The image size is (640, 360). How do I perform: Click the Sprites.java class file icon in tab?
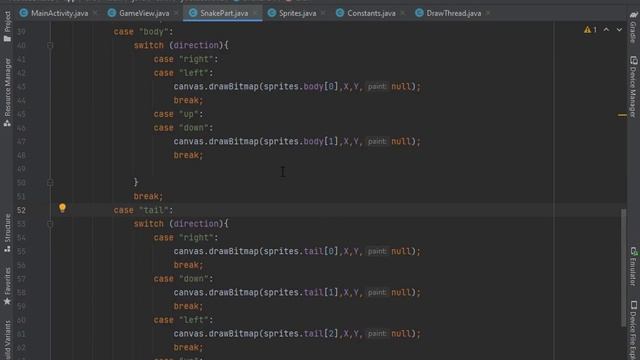point(272,13)
